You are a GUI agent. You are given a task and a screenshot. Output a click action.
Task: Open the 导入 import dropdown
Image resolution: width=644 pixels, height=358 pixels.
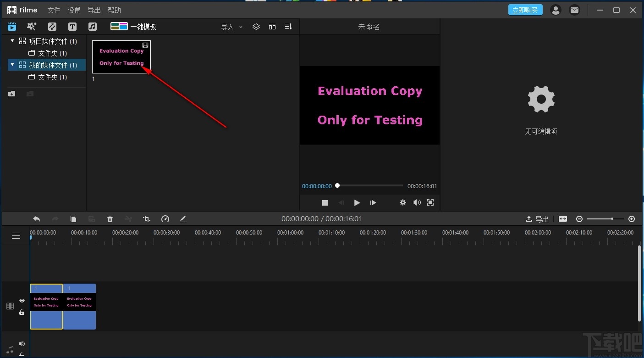click(232, 27)
